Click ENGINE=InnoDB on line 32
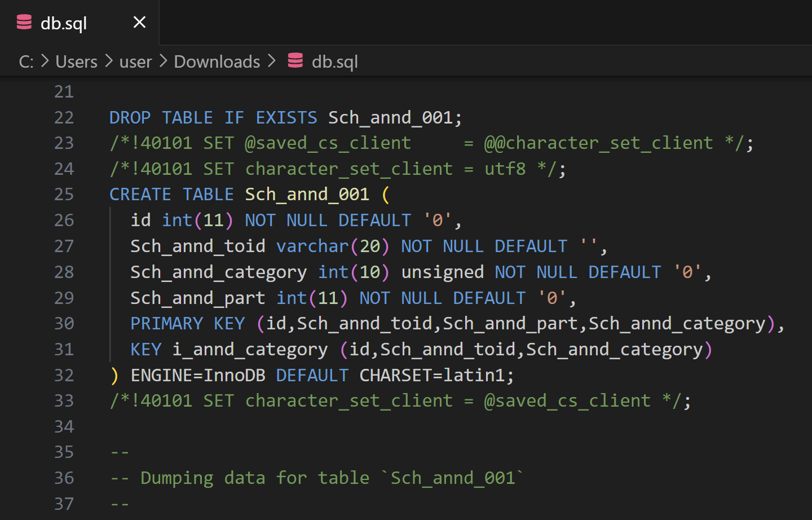Screen dimensions: 812x520 [198, 375]
